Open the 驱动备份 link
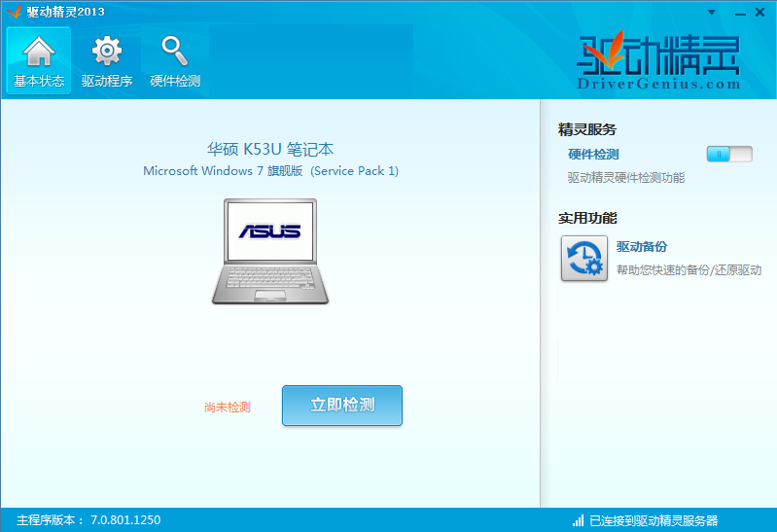The image size is (777, 532). click(642, 247)
